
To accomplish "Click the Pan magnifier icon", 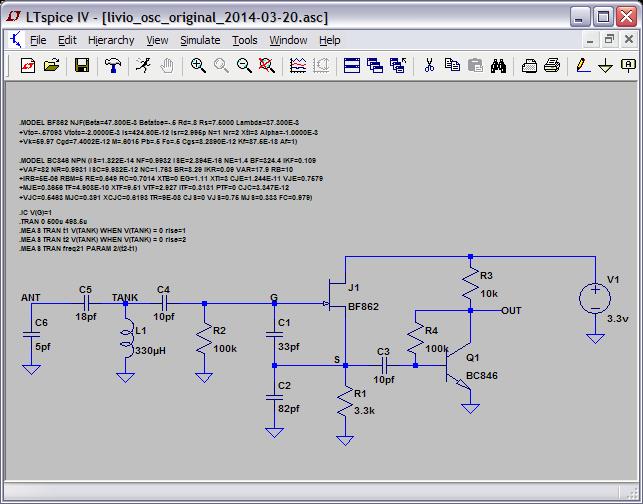I will 221,65.
